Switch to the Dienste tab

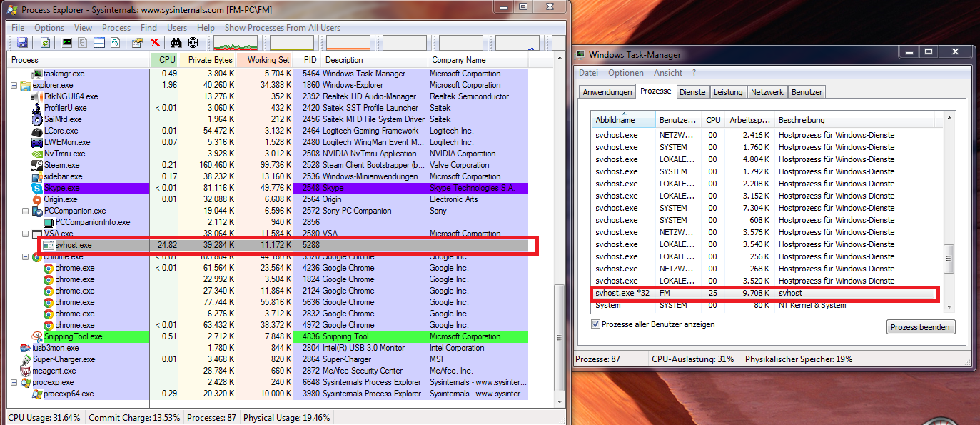coord(692,92)
